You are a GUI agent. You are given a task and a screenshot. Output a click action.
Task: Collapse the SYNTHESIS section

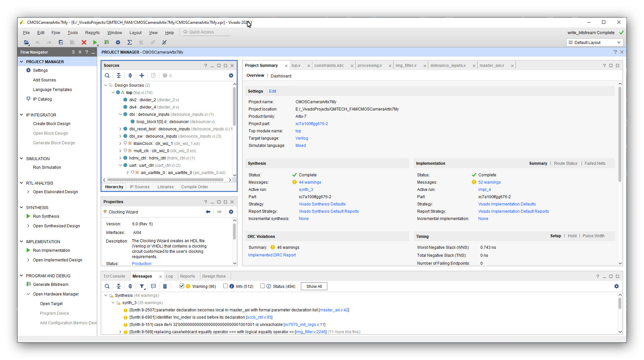(x=21, y=207)
